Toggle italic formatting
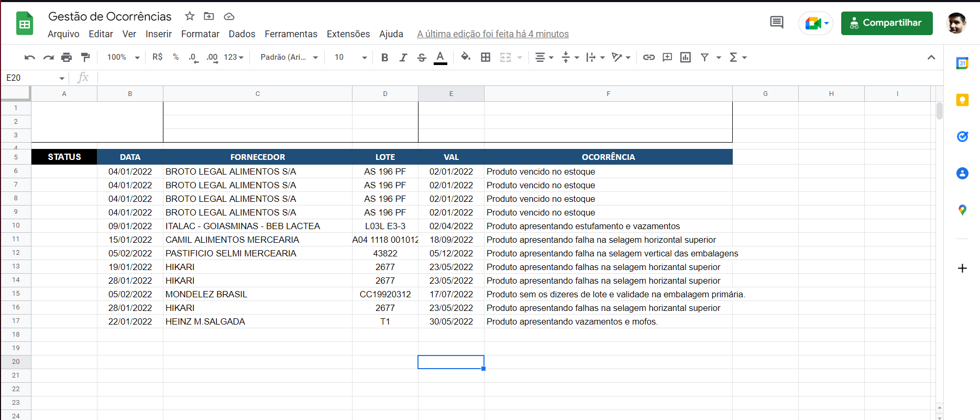 coord(403,57)
